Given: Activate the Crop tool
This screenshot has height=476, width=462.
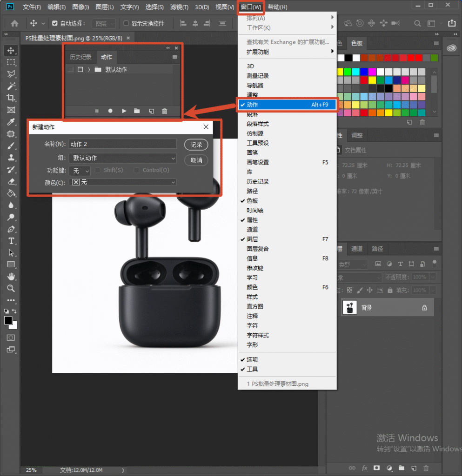Looking at the screenshot, I should (x=11, y=98).
